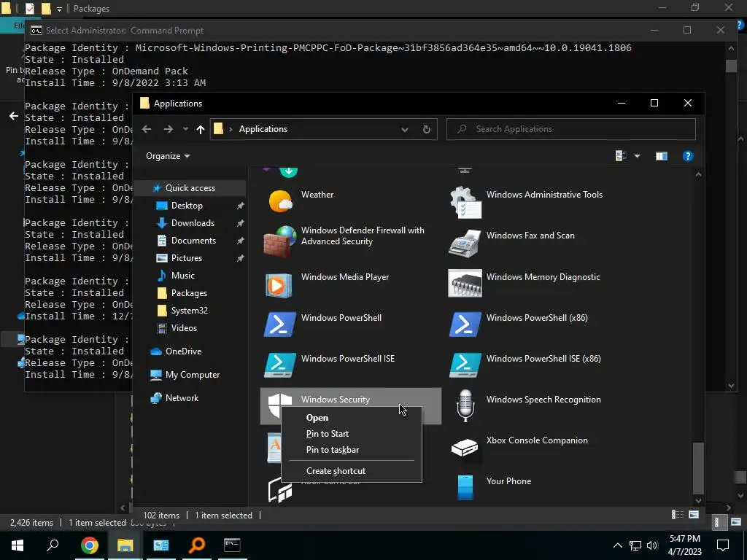Select the Xbox Console Companion icon
Screen dimensions: 747x560
[x=465, y=448]
